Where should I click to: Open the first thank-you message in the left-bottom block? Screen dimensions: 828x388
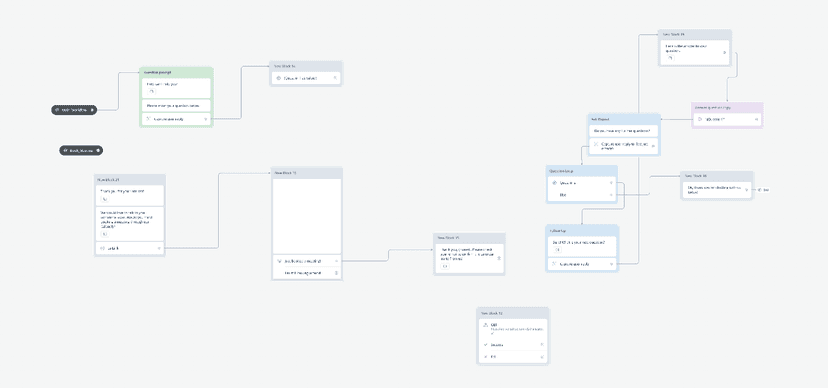(130, 195)
